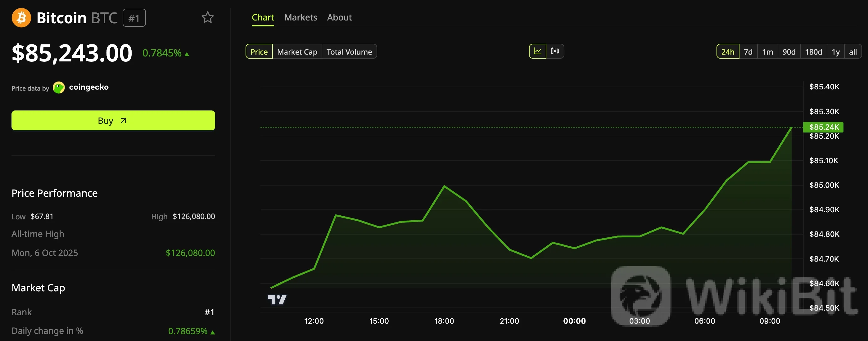Select the Market Cap data toggle
The width and height of the screenshot is (868, 341).
pyautogui.click(x=297, y=52)
